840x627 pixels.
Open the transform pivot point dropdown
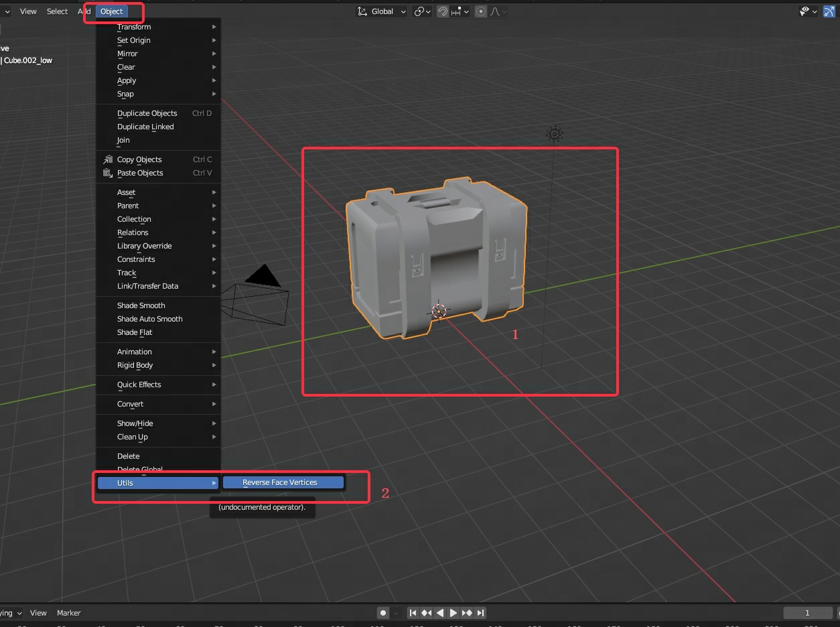tap(422, 11)
